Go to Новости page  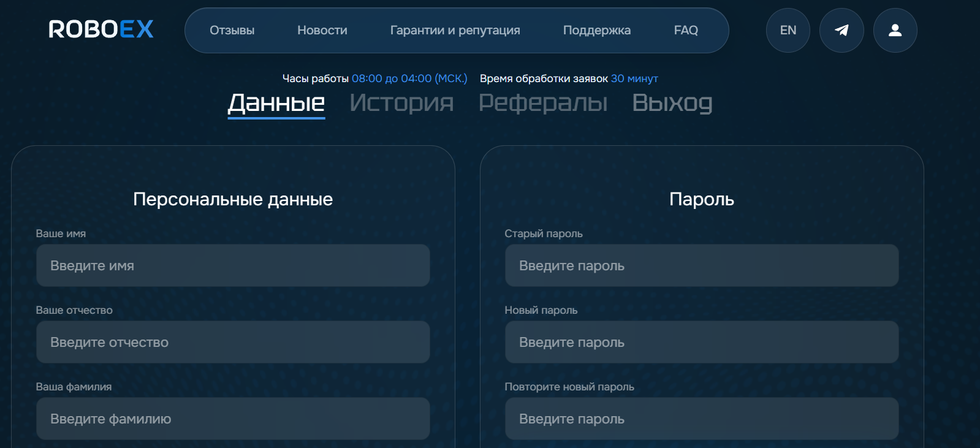[x=322, y=30]
